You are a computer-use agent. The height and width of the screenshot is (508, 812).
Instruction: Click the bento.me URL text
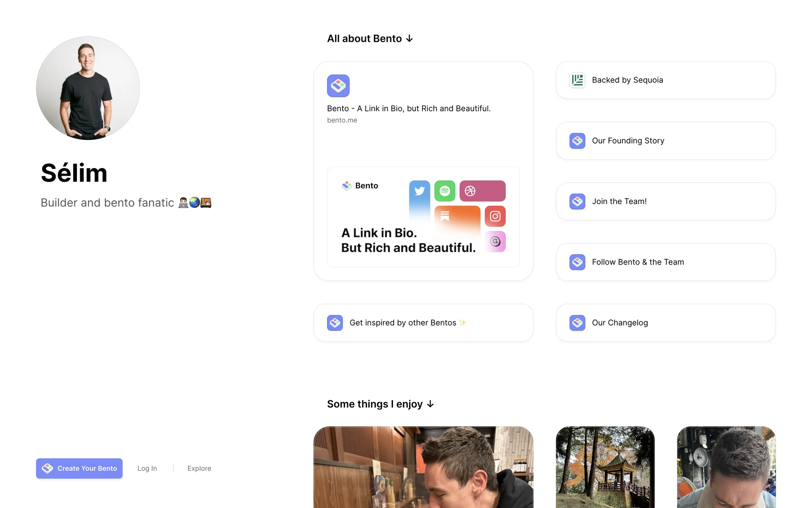pyautogui.click(x=342, y=120)
